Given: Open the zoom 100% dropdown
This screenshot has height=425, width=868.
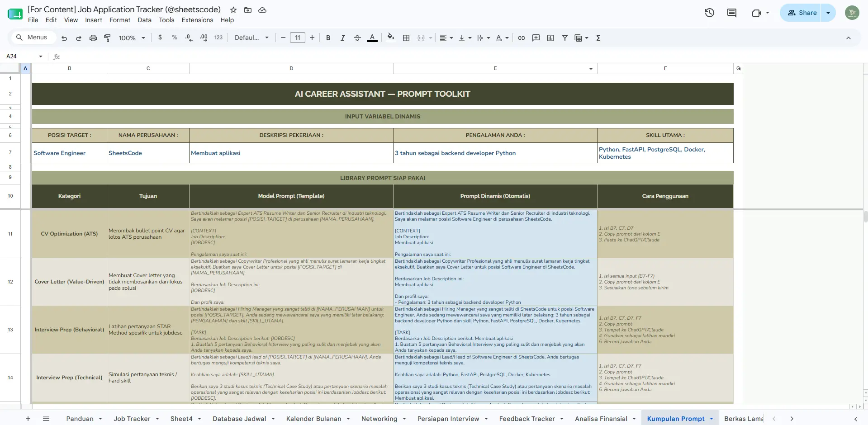Looking at the screenshot, I should tap(132, 38).
